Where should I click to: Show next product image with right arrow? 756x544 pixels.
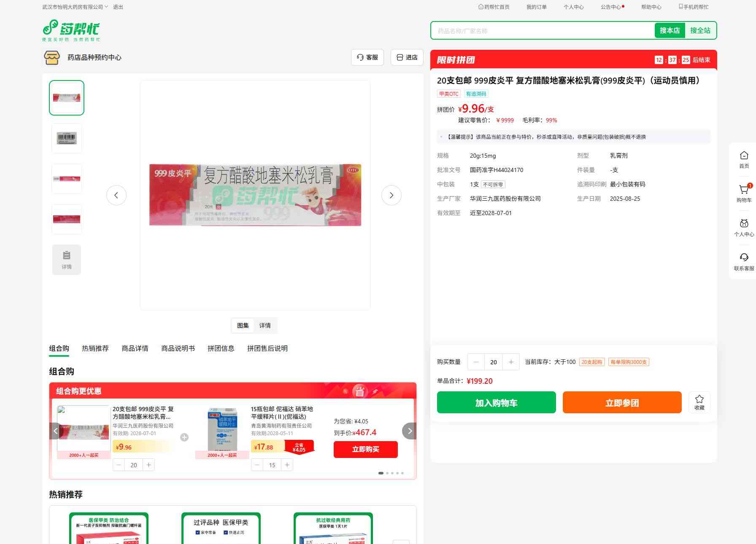(x=391, y=195)
